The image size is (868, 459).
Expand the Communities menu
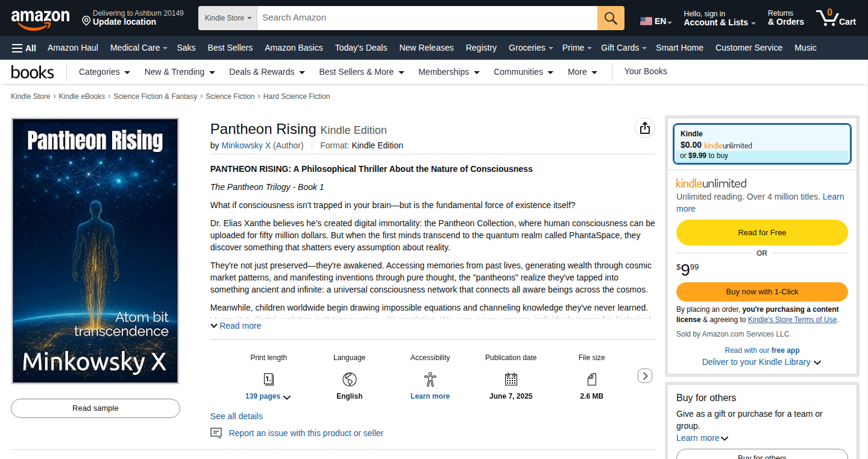523,72
